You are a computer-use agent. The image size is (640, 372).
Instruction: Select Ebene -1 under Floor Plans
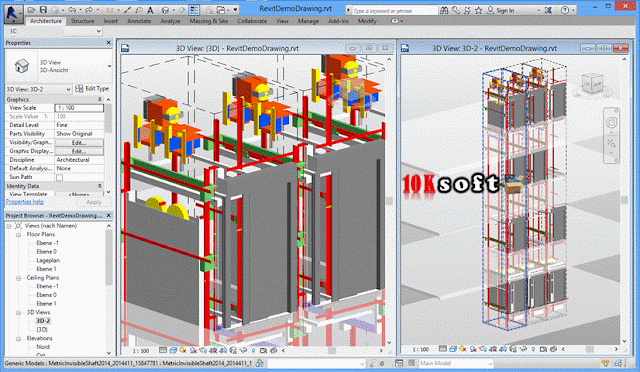[47, 243]
